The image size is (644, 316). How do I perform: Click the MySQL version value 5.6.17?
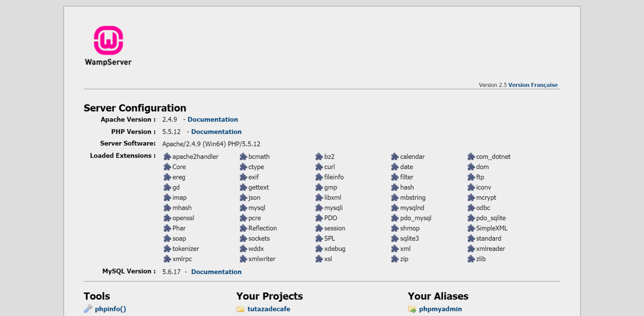point(171,272)
